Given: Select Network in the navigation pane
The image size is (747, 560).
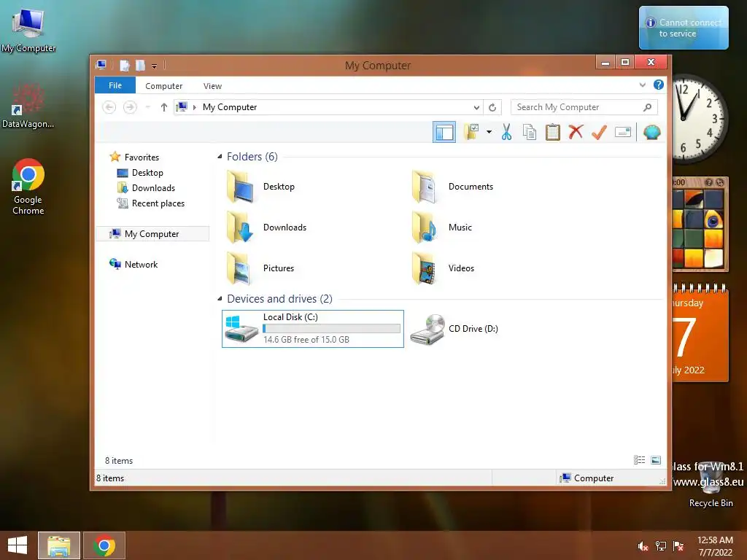Looking at the screenshot, I should tap(141, 264).
